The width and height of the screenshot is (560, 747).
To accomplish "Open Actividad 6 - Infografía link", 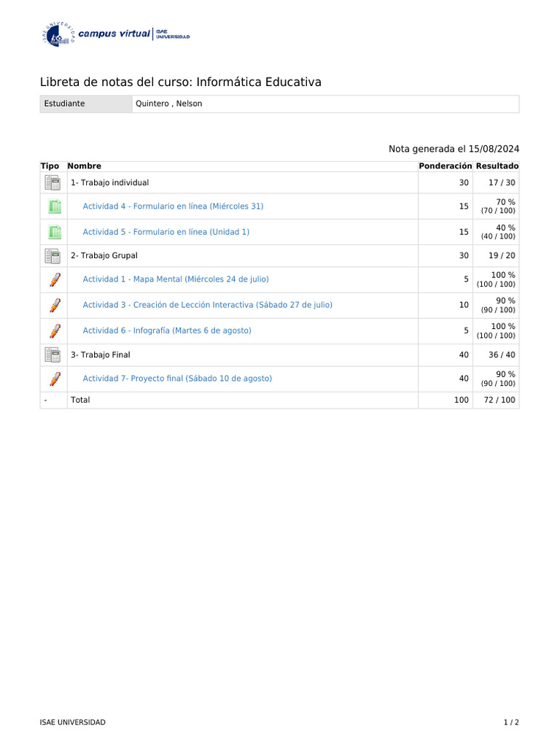I will (167, 330).
